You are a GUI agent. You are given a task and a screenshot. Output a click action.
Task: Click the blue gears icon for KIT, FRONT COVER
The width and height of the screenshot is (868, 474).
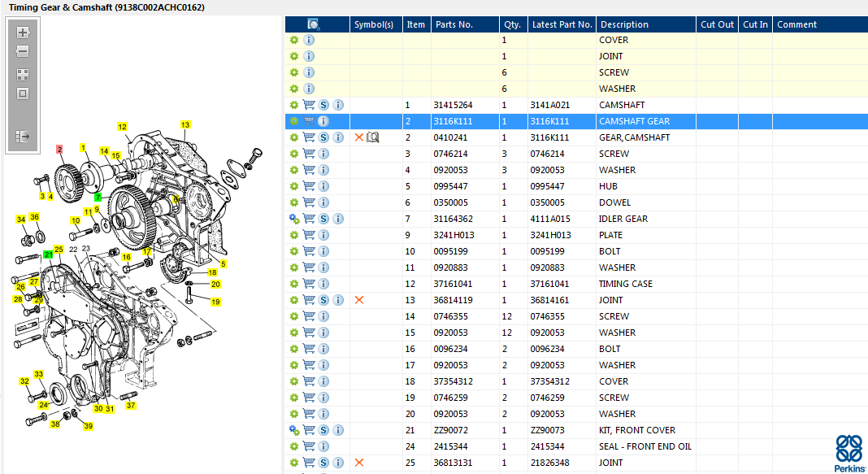pyautogui.click(x=294, y=430)
